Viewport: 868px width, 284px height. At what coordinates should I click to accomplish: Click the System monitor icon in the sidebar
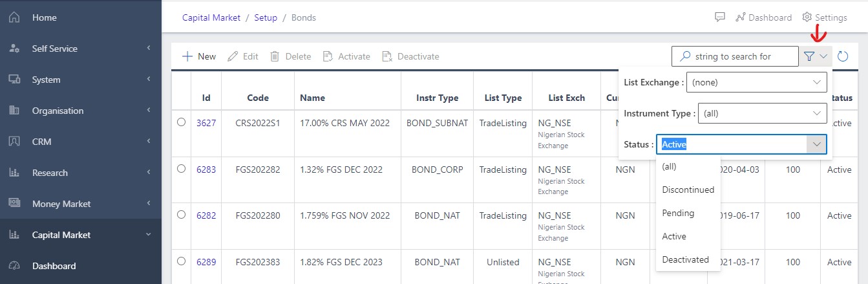(14, 80)
